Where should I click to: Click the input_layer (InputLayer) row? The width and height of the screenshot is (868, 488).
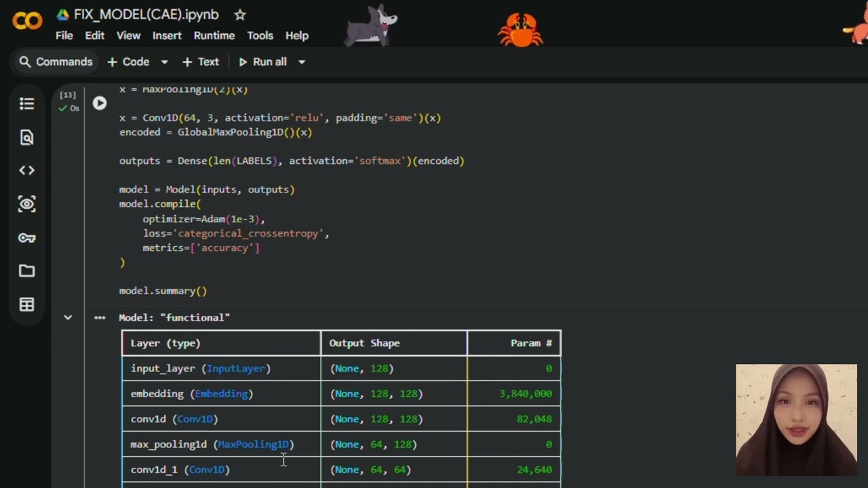click(341, 368)
